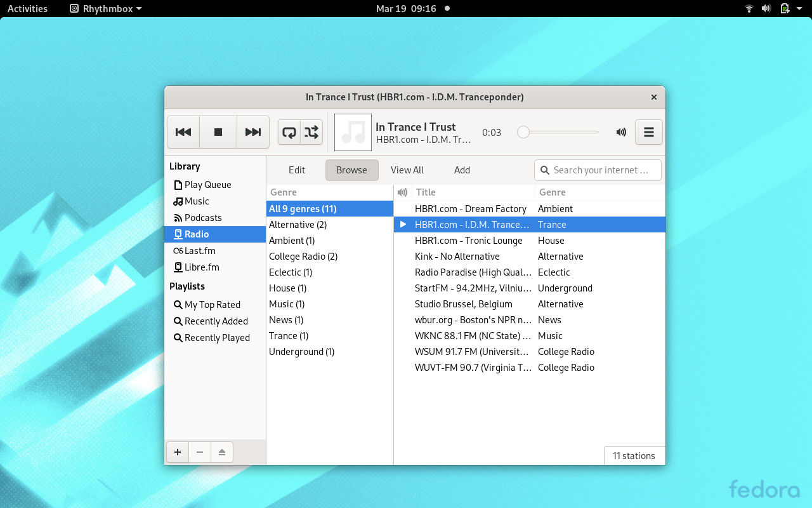This screenshot has width=812, height=508.
Task: Open the Edit menu above the genre list
Action: tap(296, 170)
